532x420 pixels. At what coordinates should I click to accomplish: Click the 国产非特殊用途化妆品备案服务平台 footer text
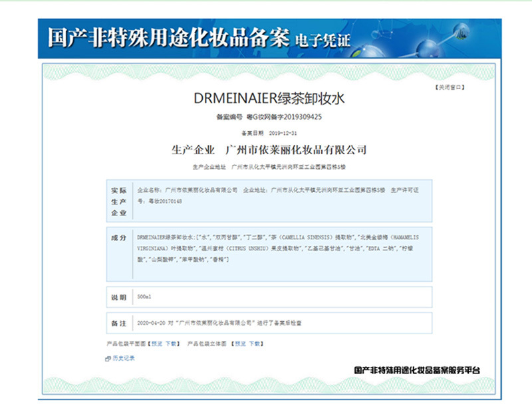[417, 370]
